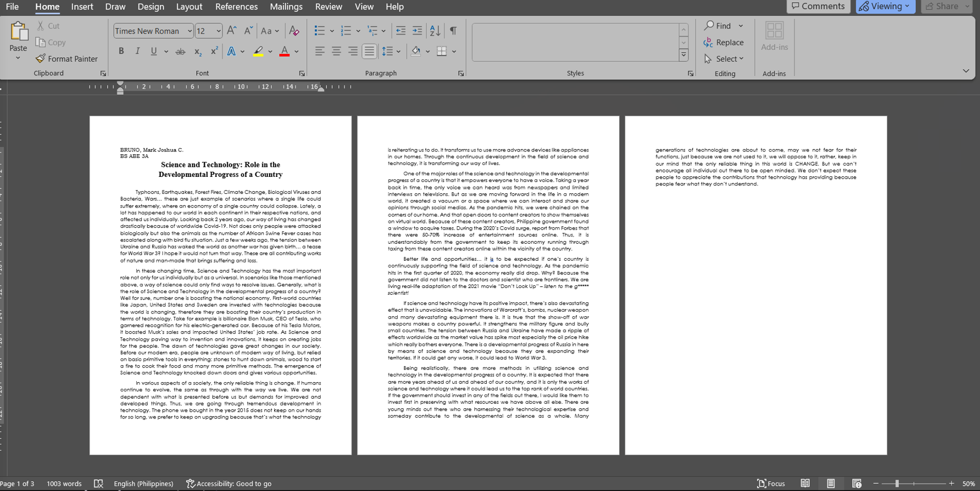
Task: Open the References tab
Action: (237, 7)
